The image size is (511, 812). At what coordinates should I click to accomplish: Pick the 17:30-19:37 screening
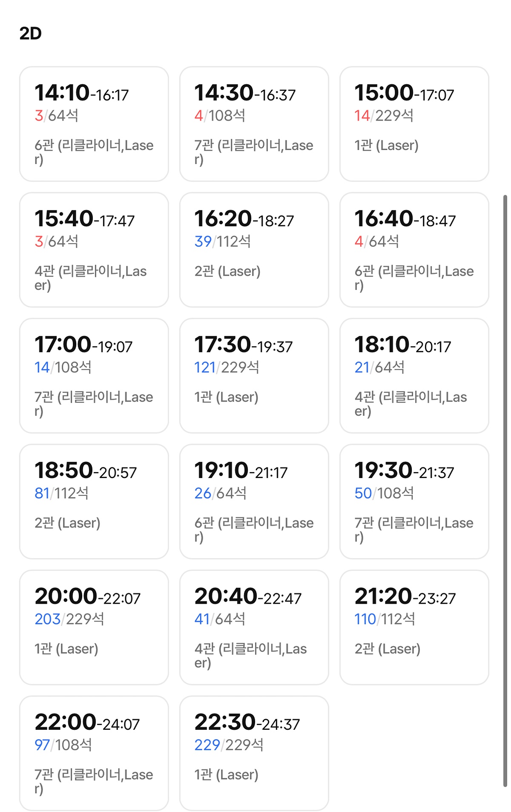click(254, 375)
